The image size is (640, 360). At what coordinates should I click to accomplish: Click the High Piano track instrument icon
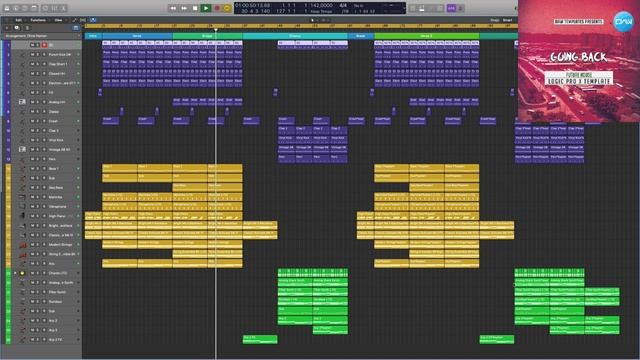point(22,216)
